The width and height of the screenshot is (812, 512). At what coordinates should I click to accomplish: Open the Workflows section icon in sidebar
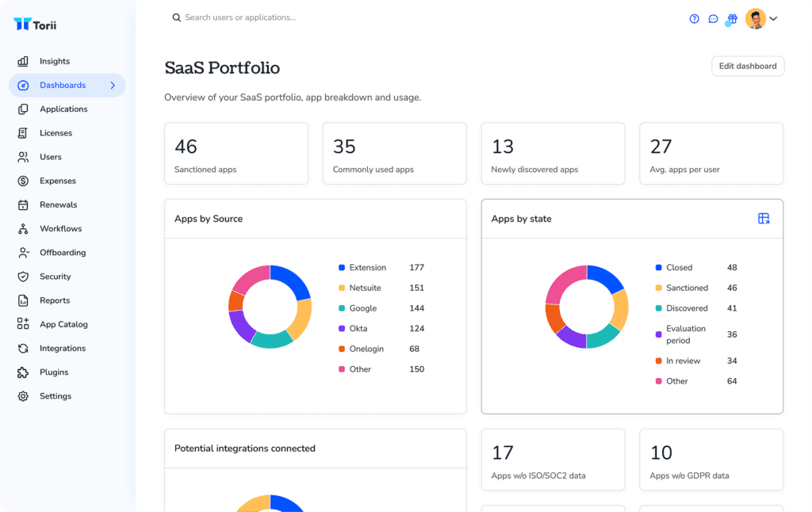point(23,228)
